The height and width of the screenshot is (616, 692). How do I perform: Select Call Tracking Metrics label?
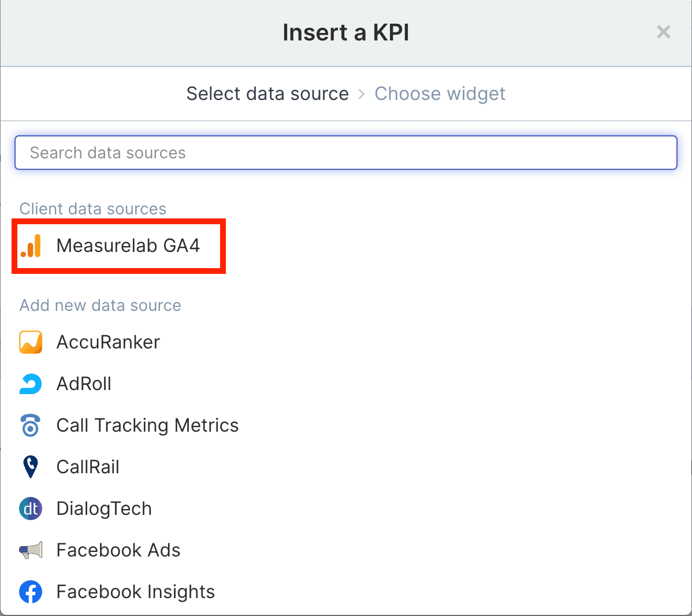tap(147, 425)
